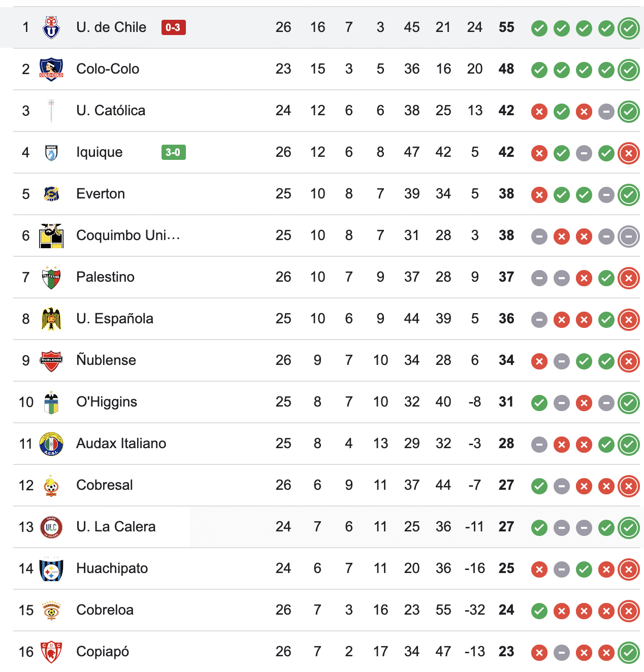Click the U. La Calera crest

pyautogui.click(x=51, y=527)
